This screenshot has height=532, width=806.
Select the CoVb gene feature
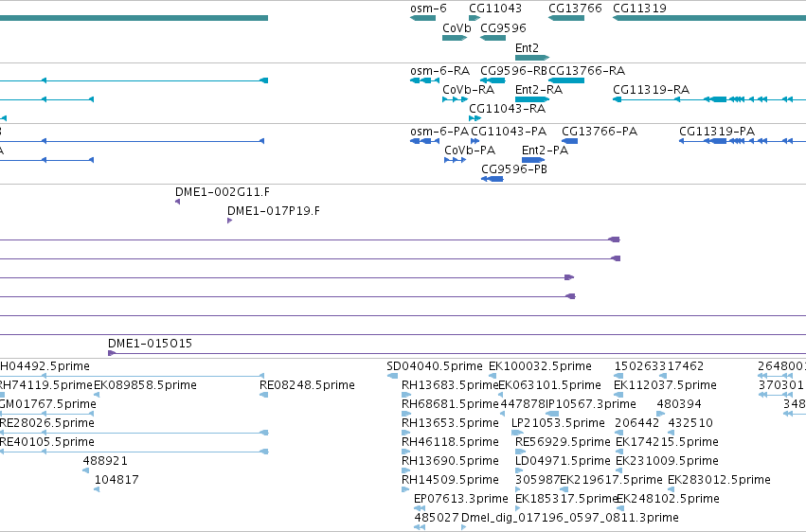point(455,38)
